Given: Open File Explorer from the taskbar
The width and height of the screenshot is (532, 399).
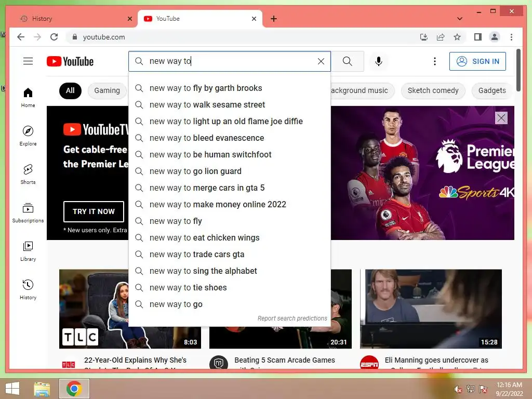Looking at the screenshot, I should tap(42, 389).
